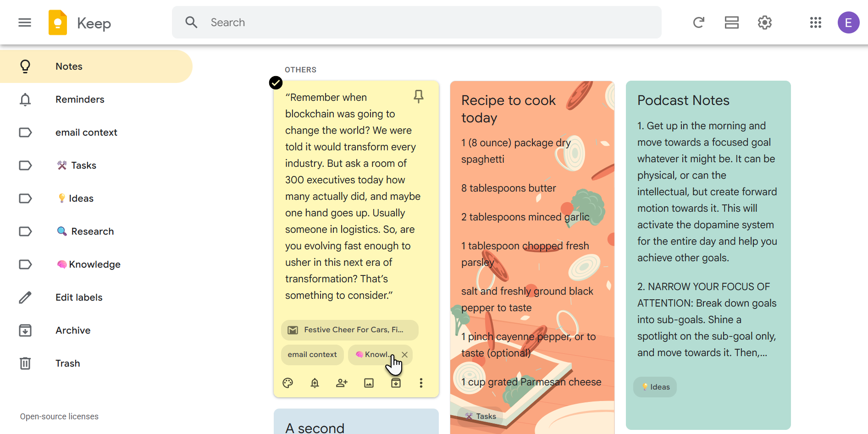This screenshot has height=434, width=868.
Task: Open the account avatar labeled E
Action: coord(848,22)
